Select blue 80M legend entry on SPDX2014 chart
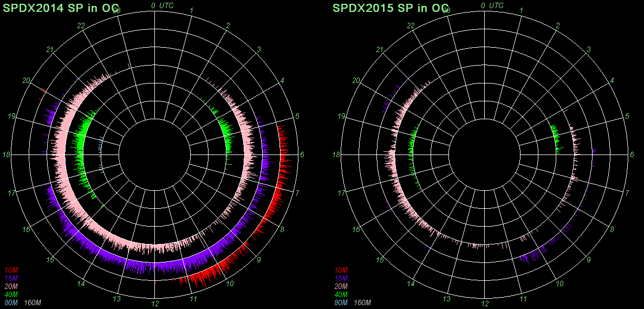Viewport: 644px width, 309px height. point(11,302)
